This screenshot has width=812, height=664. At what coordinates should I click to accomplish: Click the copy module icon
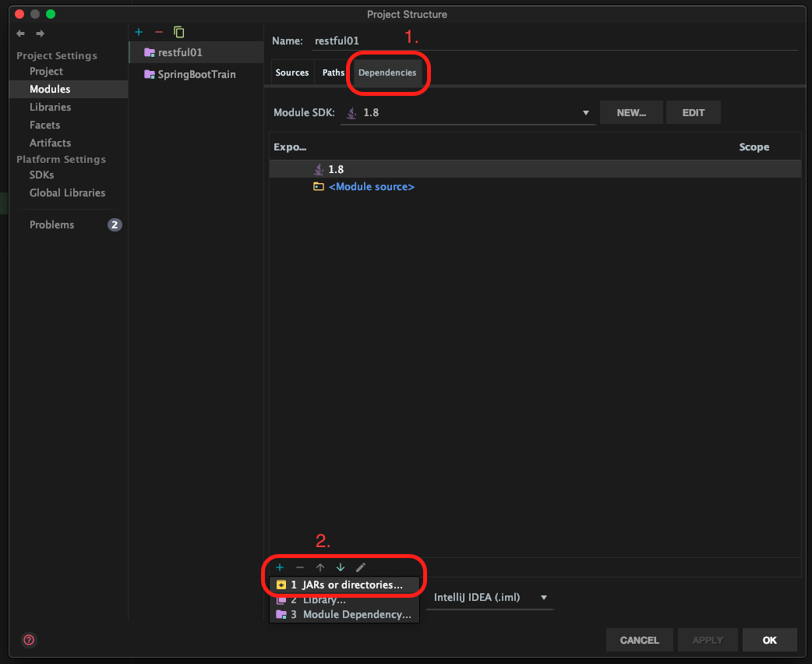click(179, 32)
